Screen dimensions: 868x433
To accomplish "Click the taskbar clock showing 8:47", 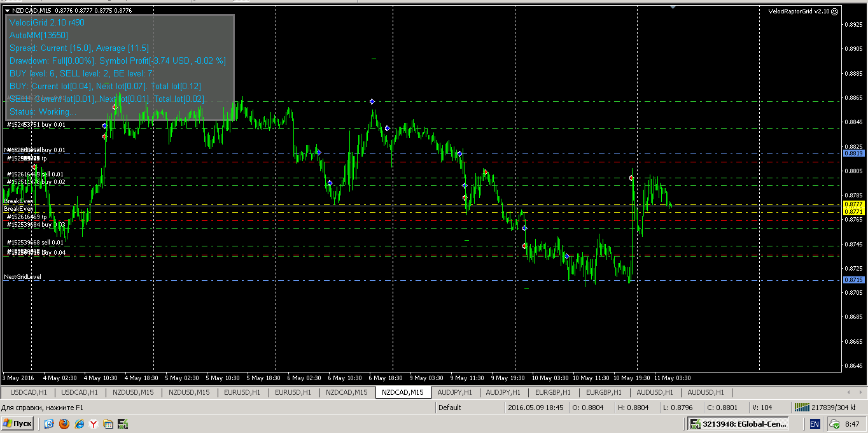I will [x=852, y=424].
